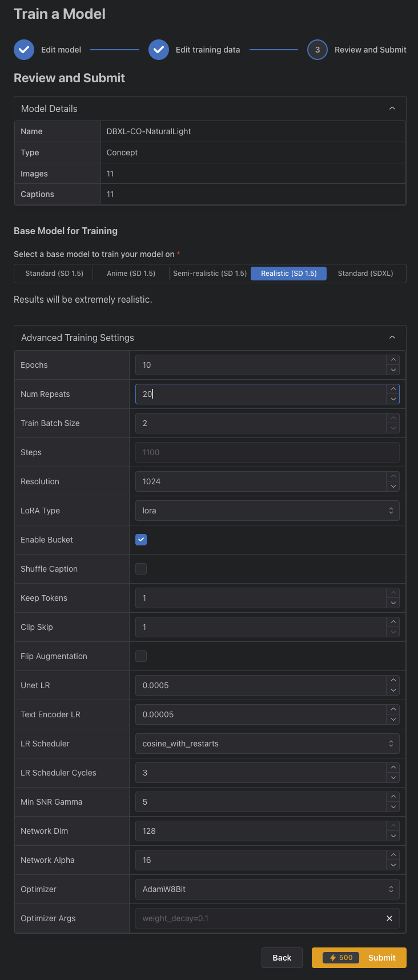
Task: Click into the Unet LR input field
Action: pos(260,685)
